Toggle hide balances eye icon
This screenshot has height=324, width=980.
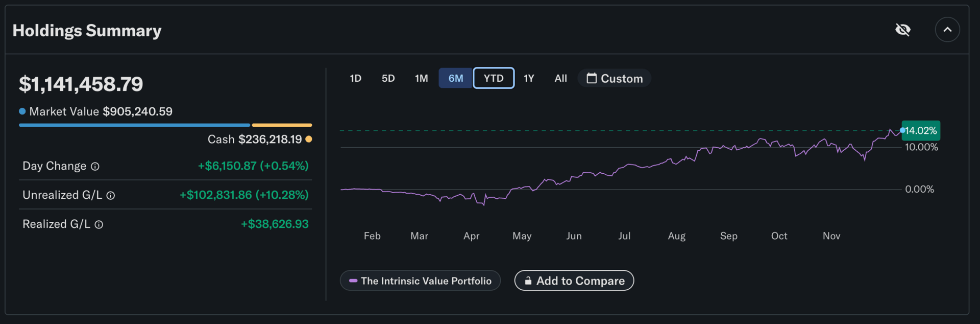(x=902, y=30)
